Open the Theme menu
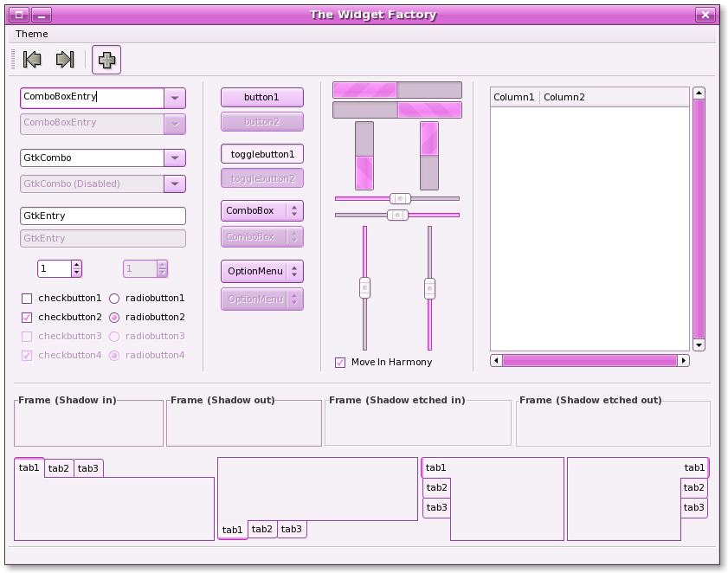The height and width of the screenshot is (573, 728). point(31,34)
